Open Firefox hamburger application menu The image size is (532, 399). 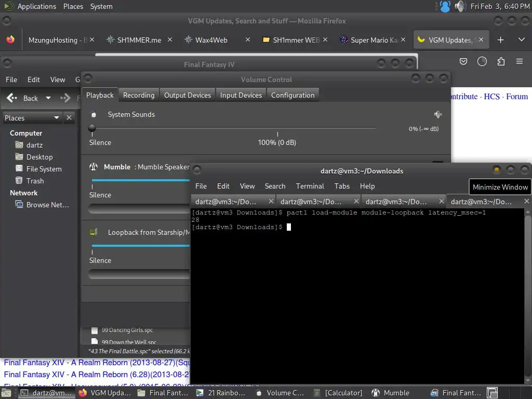coord(520,61)
